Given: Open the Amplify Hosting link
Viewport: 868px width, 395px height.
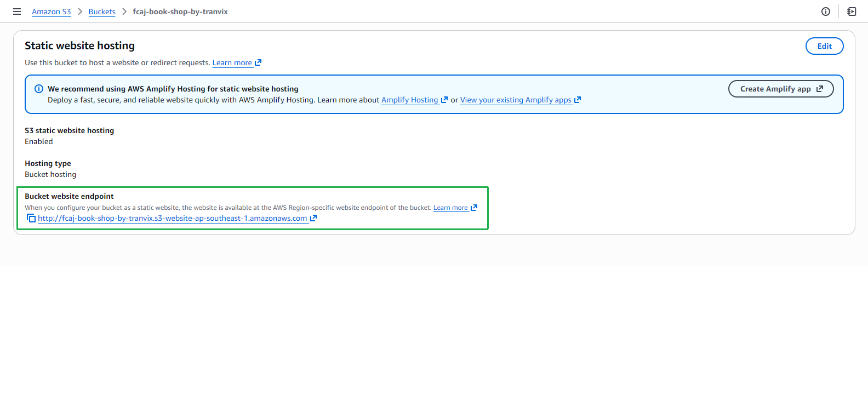Looking at the screenshot, I should click(x=410, y=100).
